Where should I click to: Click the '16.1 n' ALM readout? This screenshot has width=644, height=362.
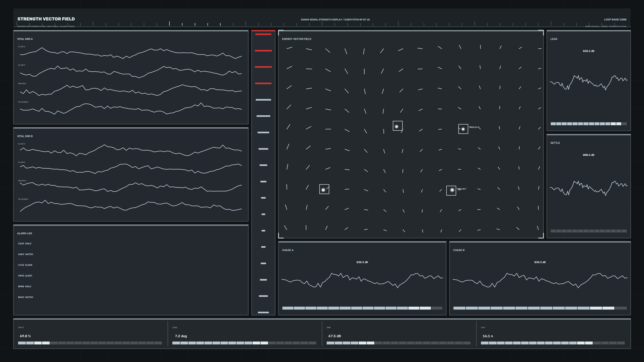[488, 336]
